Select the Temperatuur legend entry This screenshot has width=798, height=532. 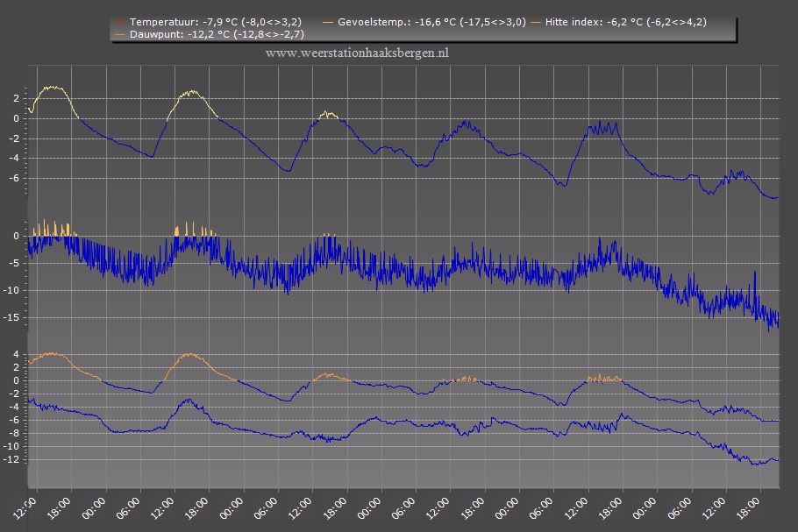(209, 22)
